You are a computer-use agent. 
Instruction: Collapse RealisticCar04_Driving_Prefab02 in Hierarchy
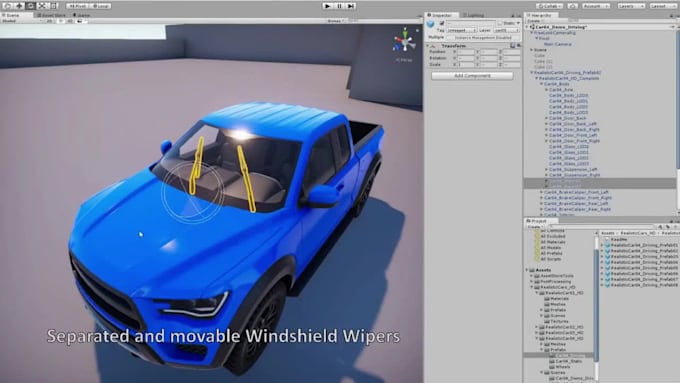(x=532, y=72)
